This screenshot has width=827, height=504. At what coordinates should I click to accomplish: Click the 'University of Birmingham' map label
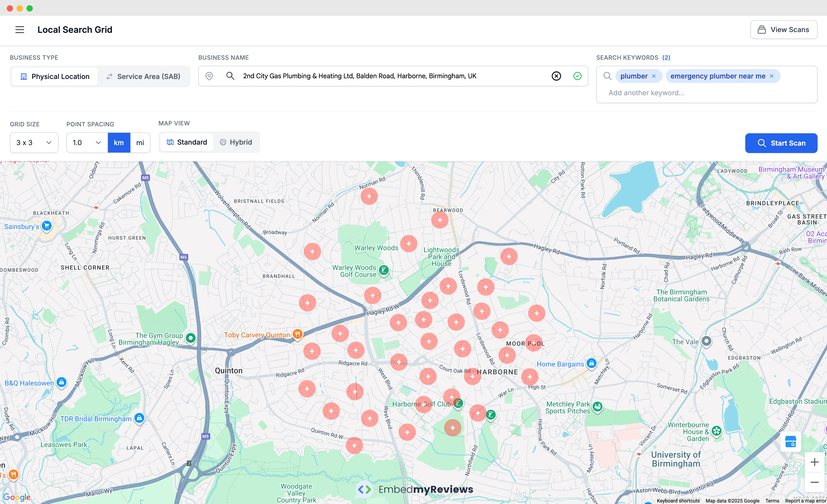point(676,459)
